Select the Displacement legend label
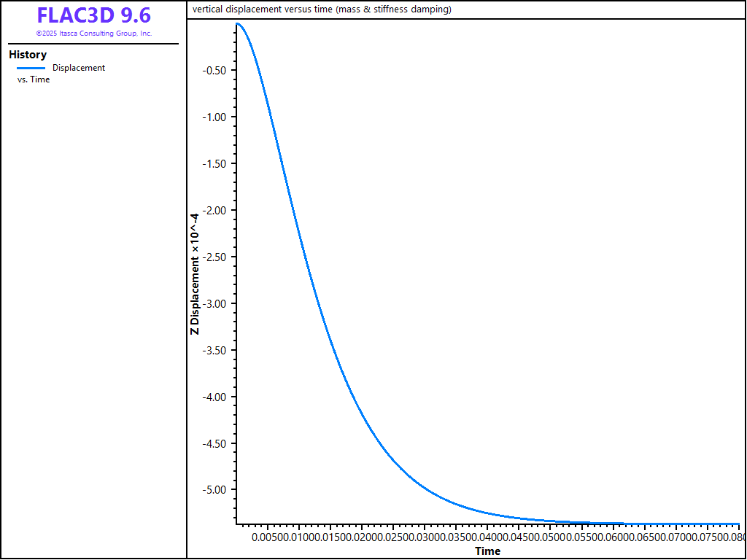Screen dimensions: 747x560 tap(79, 68)
